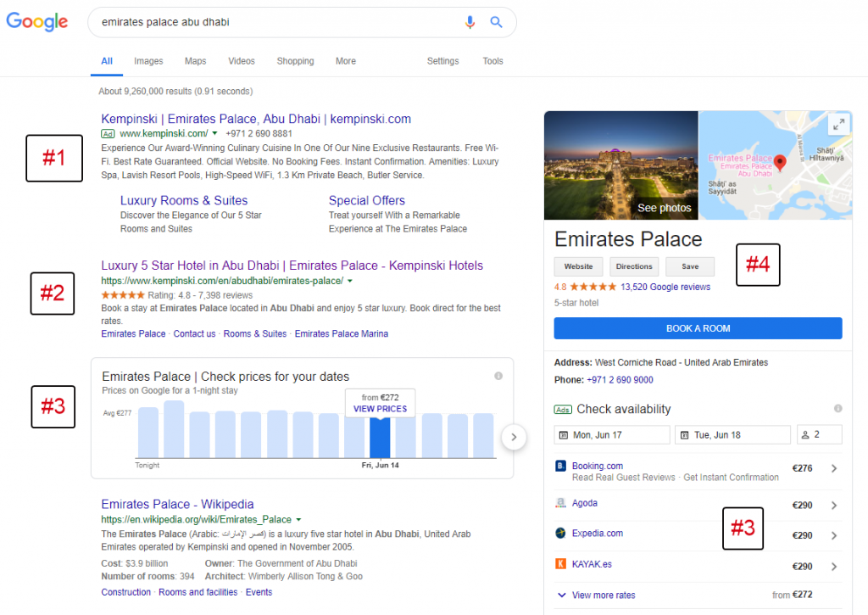Viewport: 868px width, 615px height.
Task: Click the Google logo
Action: pyautogui.click(x=36, y=21)
